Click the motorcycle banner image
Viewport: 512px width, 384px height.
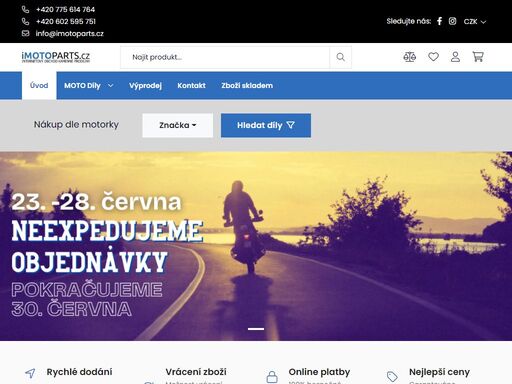(x=256, y=246)
